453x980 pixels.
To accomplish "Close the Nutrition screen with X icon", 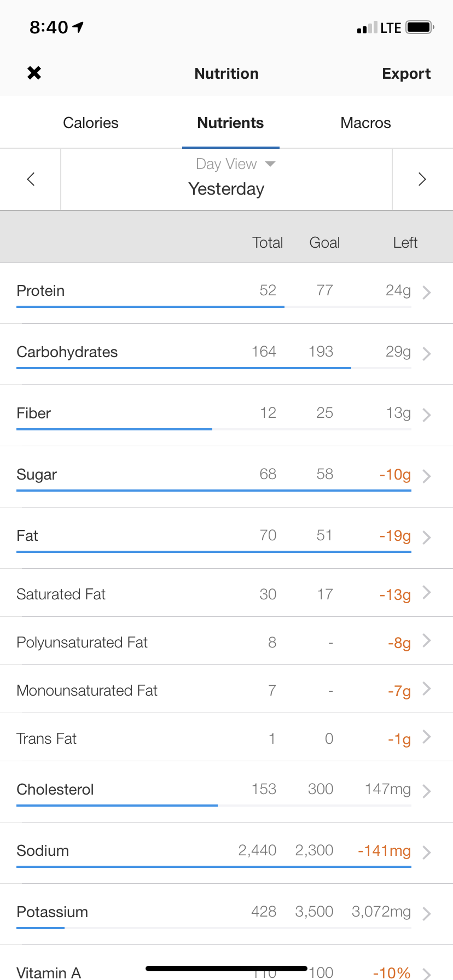I will (34, 73).
